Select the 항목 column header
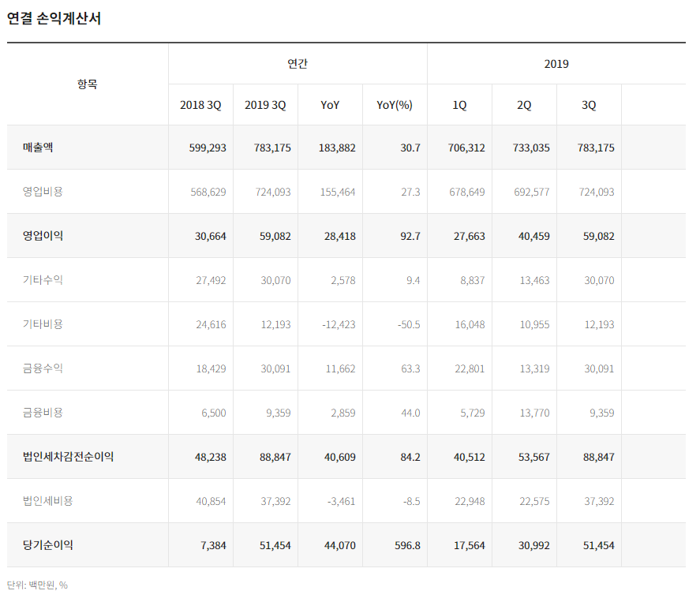Screen dimensions: 700x602 click(87, 84)
